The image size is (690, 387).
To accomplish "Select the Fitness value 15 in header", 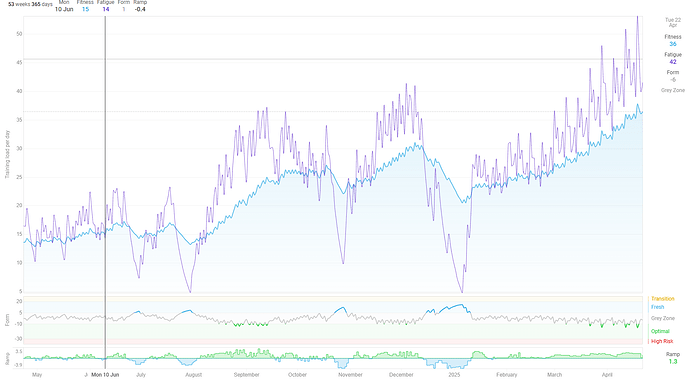I will click(x=85, y=9).
